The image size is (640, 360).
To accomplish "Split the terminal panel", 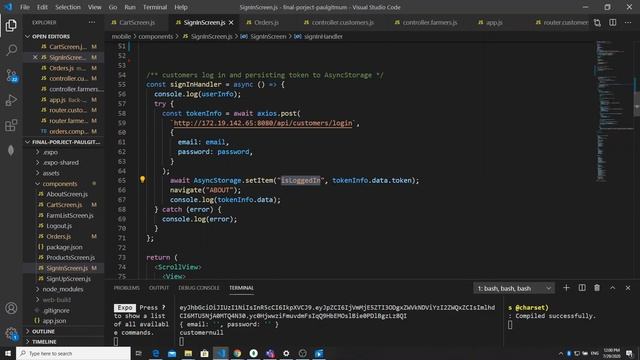I will click(582, 288).
